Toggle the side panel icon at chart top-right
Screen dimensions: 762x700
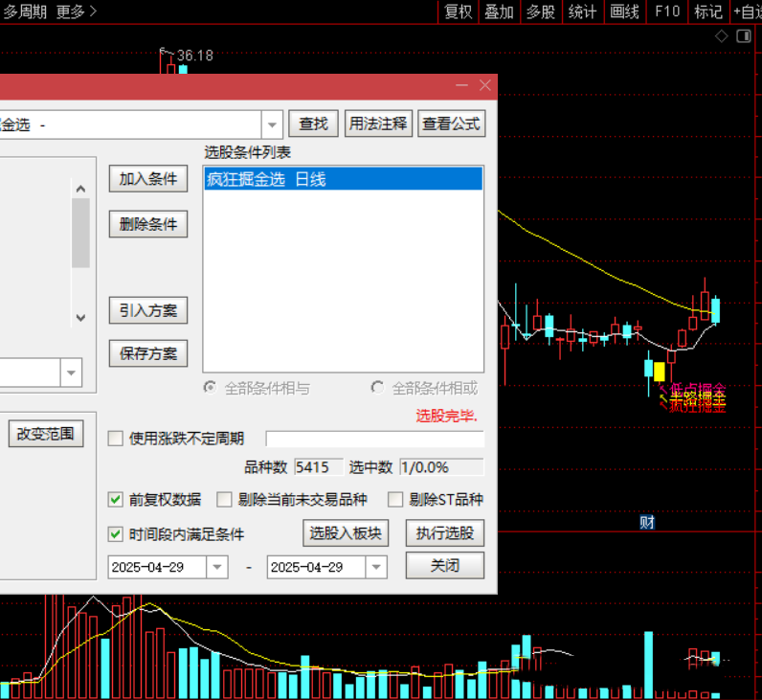tap(745, 35)
